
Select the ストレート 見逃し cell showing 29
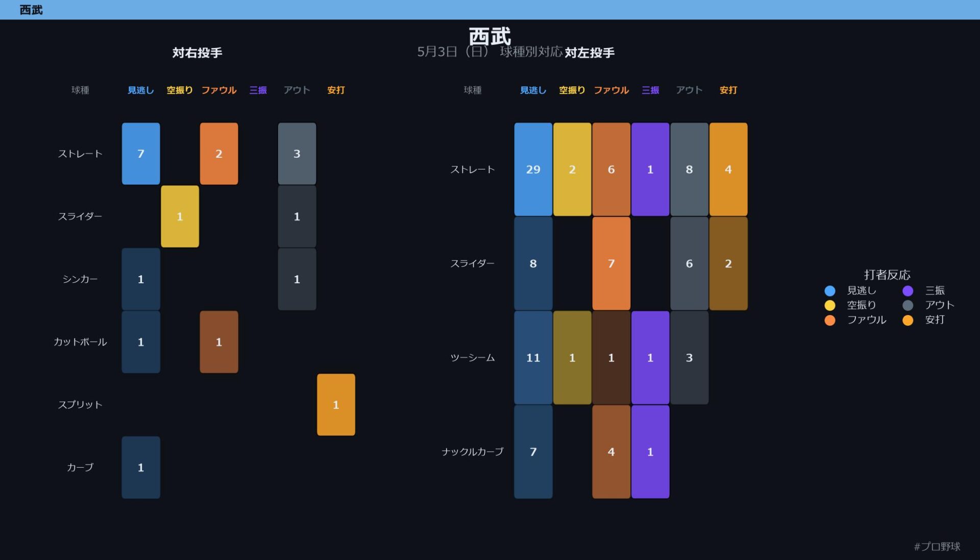coord(533,169)
